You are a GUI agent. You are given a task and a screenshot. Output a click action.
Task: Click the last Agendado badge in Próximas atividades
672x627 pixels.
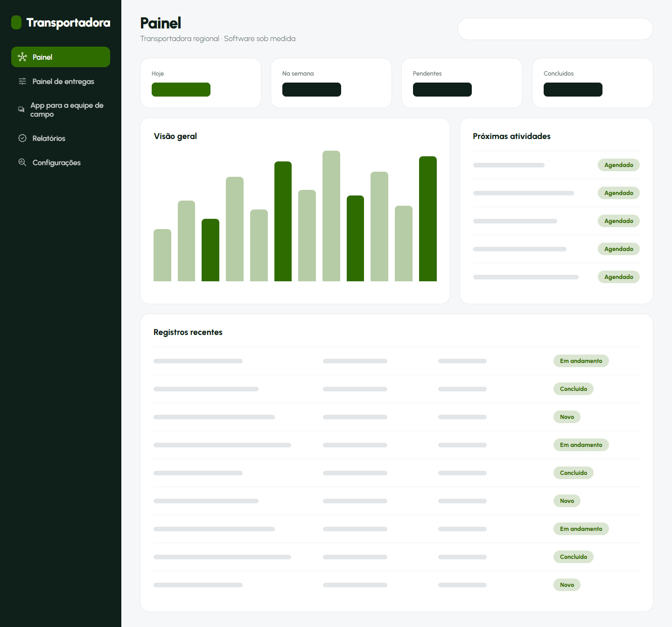(619, 277)
